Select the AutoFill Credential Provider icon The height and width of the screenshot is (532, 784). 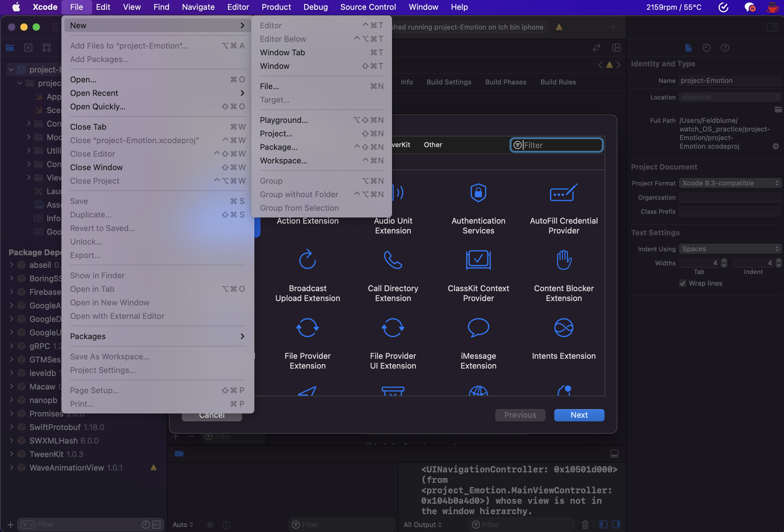point(563,193)
